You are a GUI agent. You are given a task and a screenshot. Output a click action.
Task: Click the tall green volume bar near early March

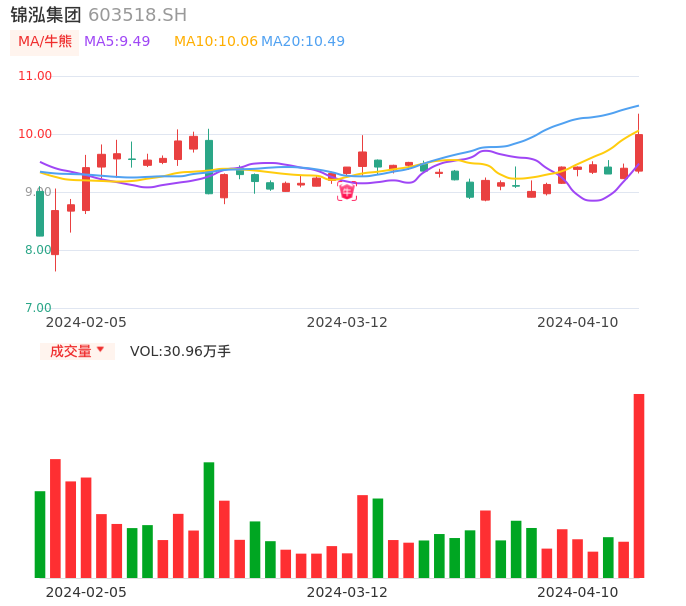pos(209,519)
